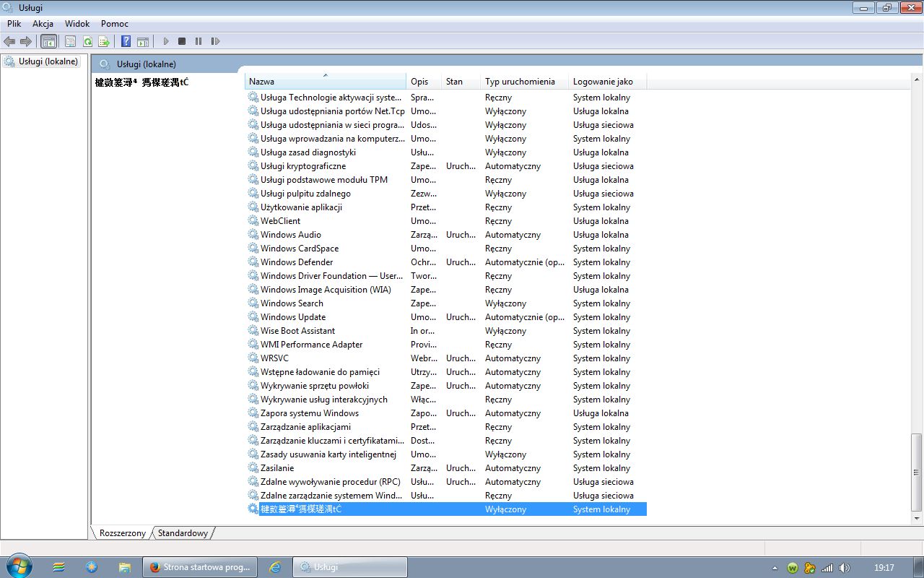Select the gear icon of Zasilanie

pyautogui.click(x=253, y=468)
